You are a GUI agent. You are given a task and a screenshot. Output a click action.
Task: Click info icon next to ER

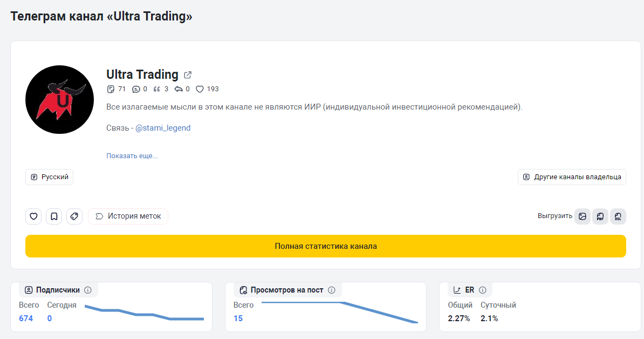pos(483,290)
